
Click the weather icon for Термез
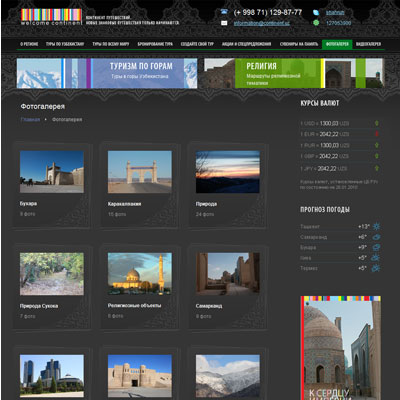(376, 268)
